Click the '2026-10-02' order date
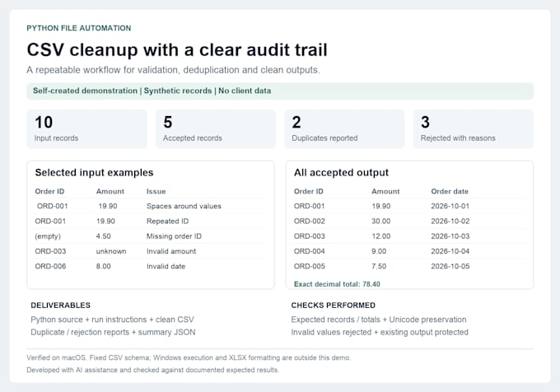 click(x=450, y=222)
